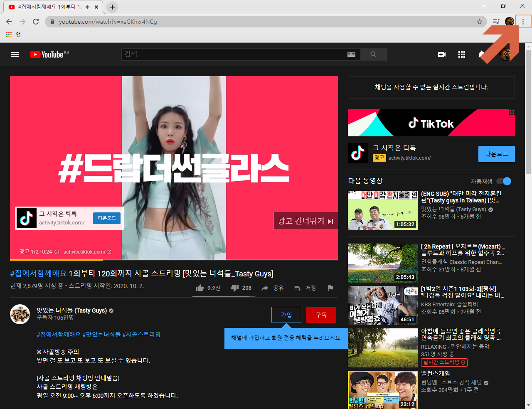The width and height of the screenshot is (532, 409).
Task: Open the media control icon in Chrome toolbar
Action: [496, 22]
